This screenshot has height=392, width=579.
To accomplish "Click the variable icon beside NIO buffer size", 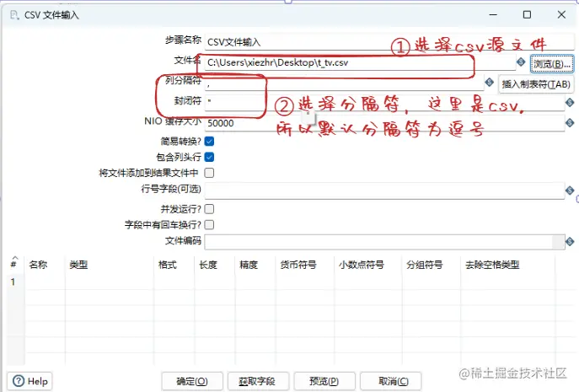I will tap(570, 123).
